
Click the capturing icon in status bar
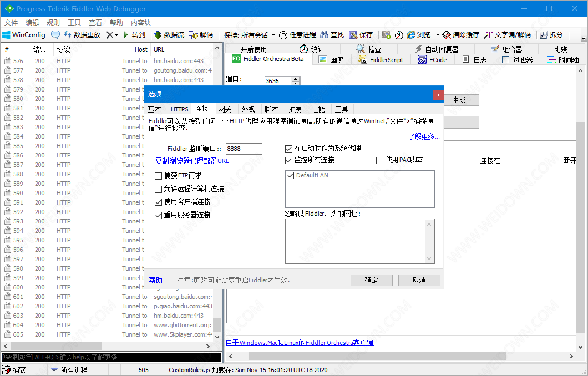[6, 370]
